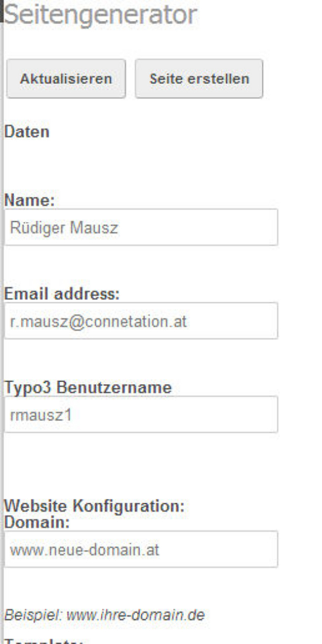Click the "Name:" field label
This screenshot has width=322, height=644.
point(29,200)
